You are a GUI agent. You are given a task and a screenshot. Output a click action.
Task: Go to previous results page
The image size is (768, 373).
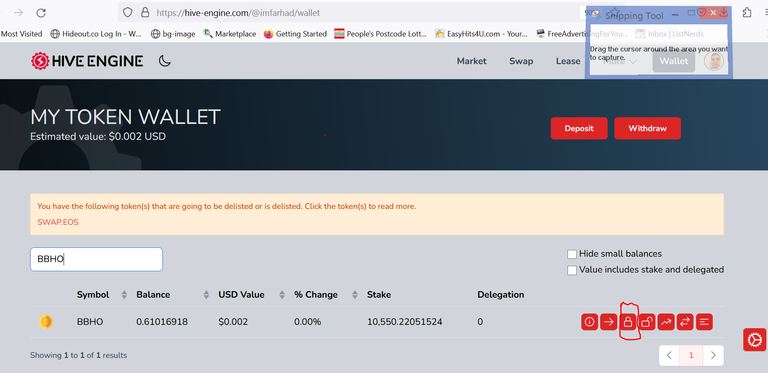[670, 355]
